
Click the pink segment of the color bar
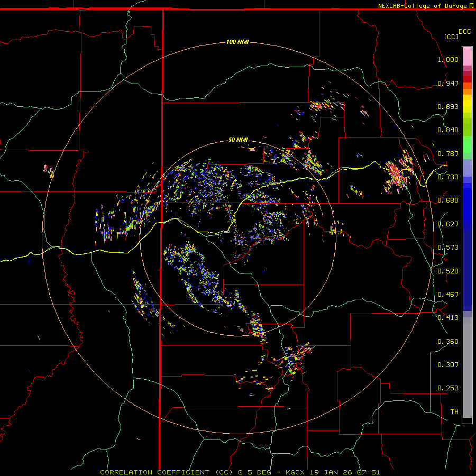coord(467,56)
